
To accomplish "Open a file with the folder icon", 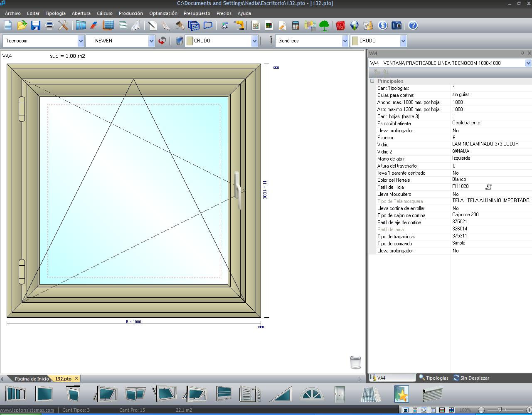I will (22, 26).
